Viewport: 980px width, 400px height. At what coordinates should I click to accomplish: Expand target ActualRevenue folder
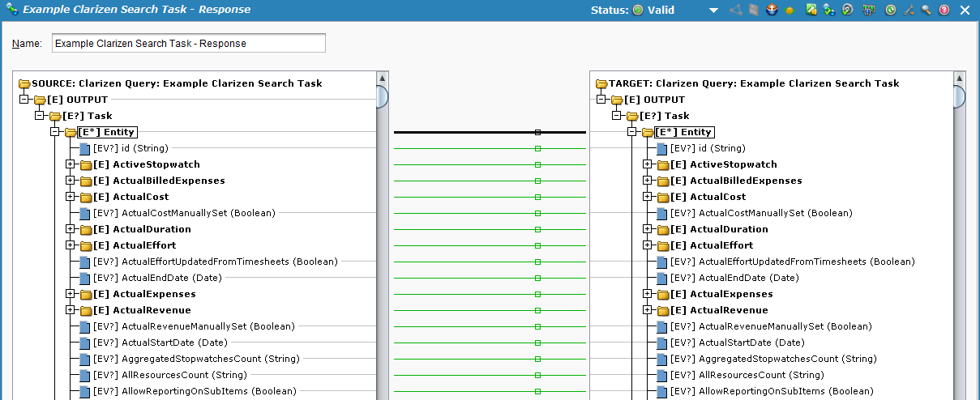point(648,310)
